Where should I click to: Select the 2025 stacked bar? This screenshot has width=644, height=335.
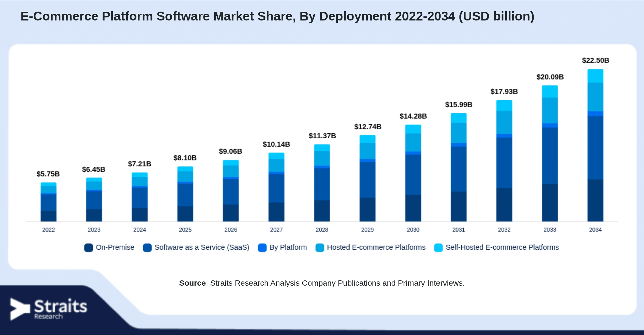(x=185, y=194)
